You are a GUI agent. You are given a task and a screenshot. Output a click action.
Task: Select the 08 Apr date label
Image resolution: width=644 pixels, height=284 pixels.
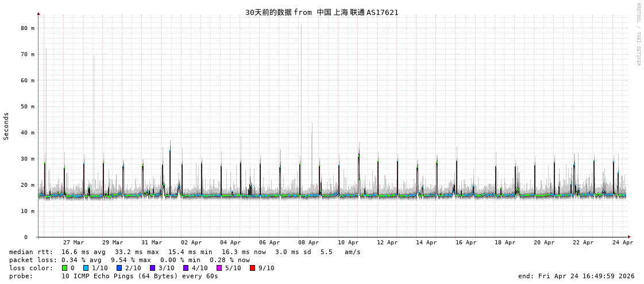pos(308,243)
